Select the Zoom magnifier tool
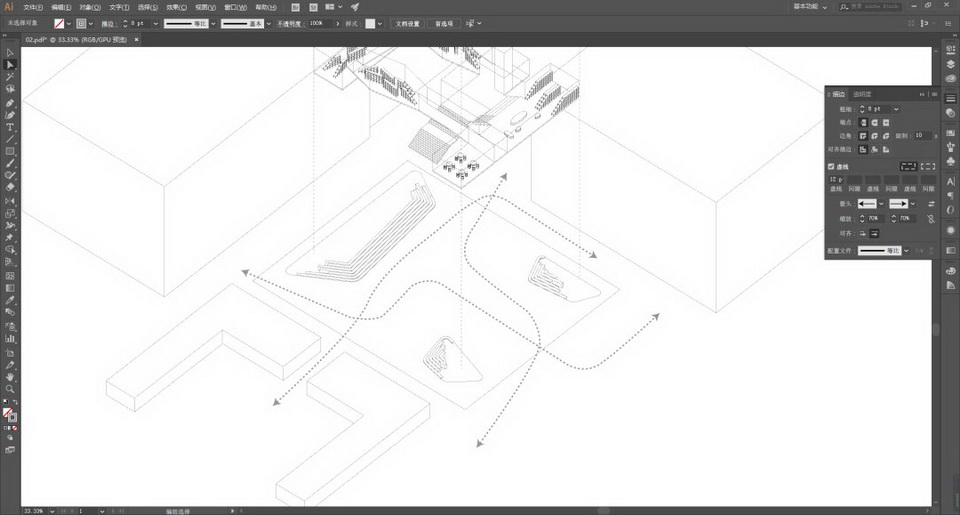 (x=10, y=389)
